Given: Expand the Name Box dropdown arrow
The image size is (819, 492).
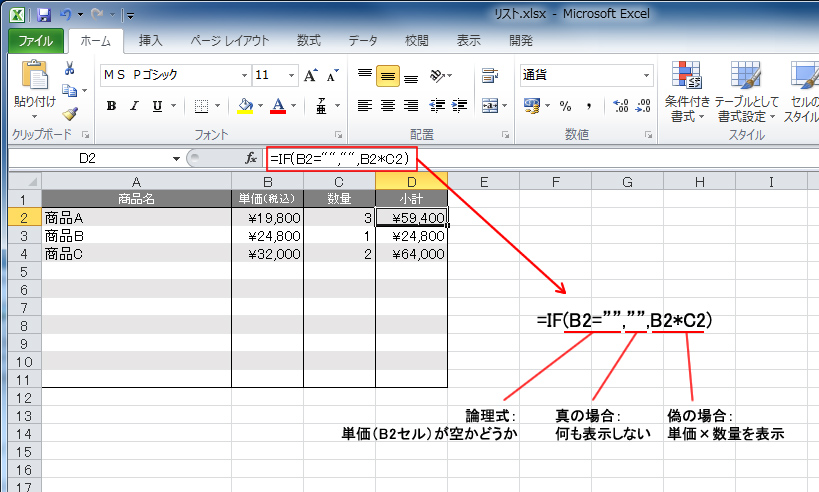Looking at the screenshot, I should (x=177, y=158).
